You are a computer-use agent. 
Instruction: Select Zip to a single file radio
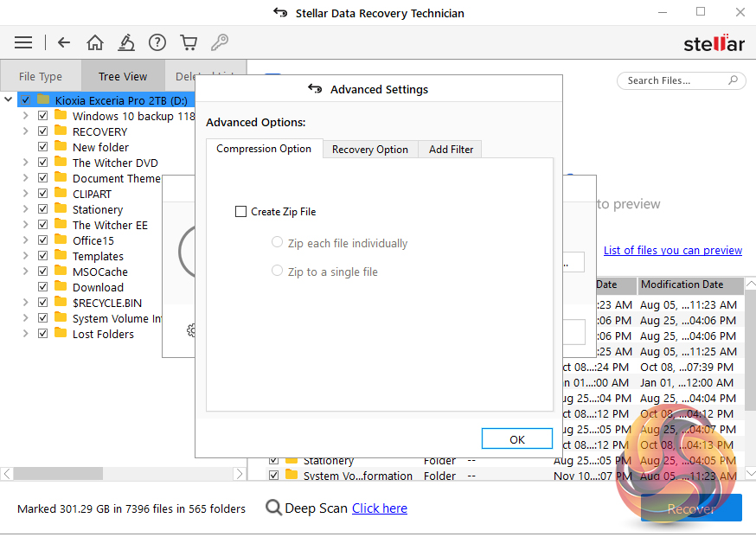(277, 271)
